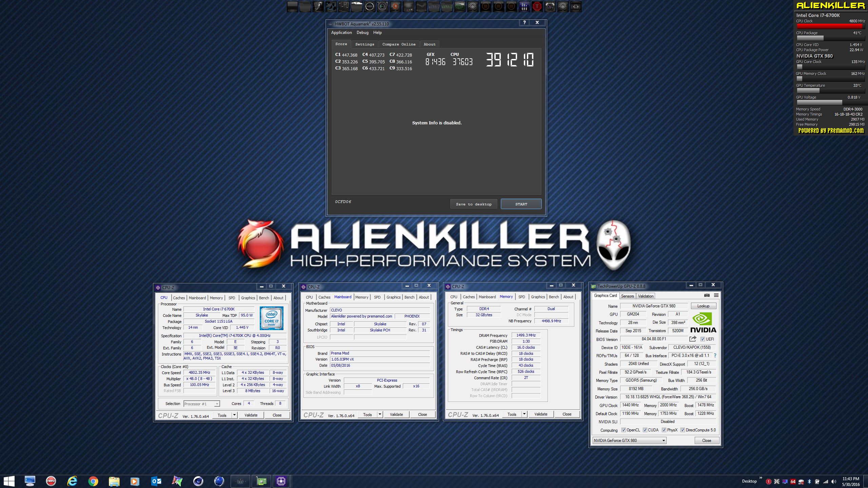Open the Debug menu in Aquamark

point(362,33)
